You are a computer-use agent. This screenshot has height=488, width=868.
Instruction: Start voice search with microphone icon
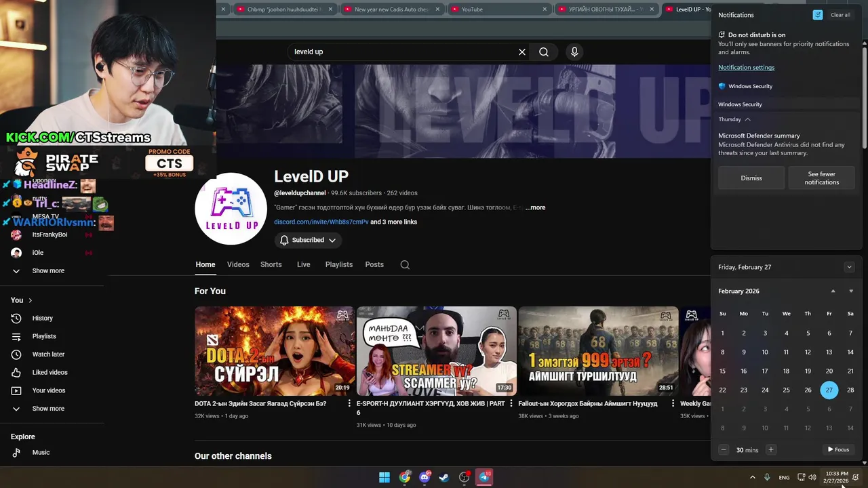[x=574, y=52]
